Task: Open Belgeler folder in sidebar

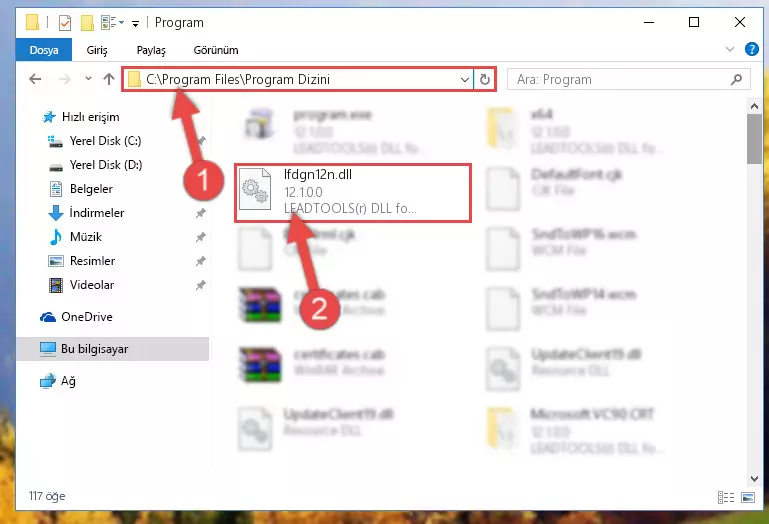Action: [x=91, y=189]
